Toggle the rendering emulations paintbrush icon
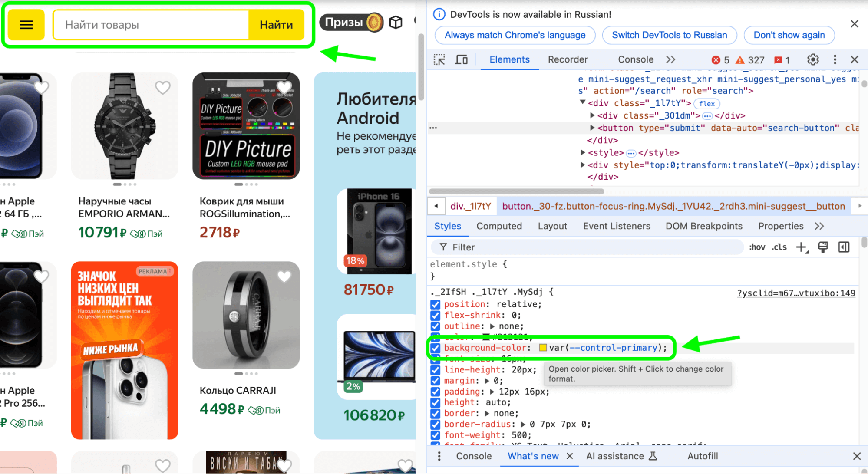Viewport: 868px width, 474px height. [823, 247]
